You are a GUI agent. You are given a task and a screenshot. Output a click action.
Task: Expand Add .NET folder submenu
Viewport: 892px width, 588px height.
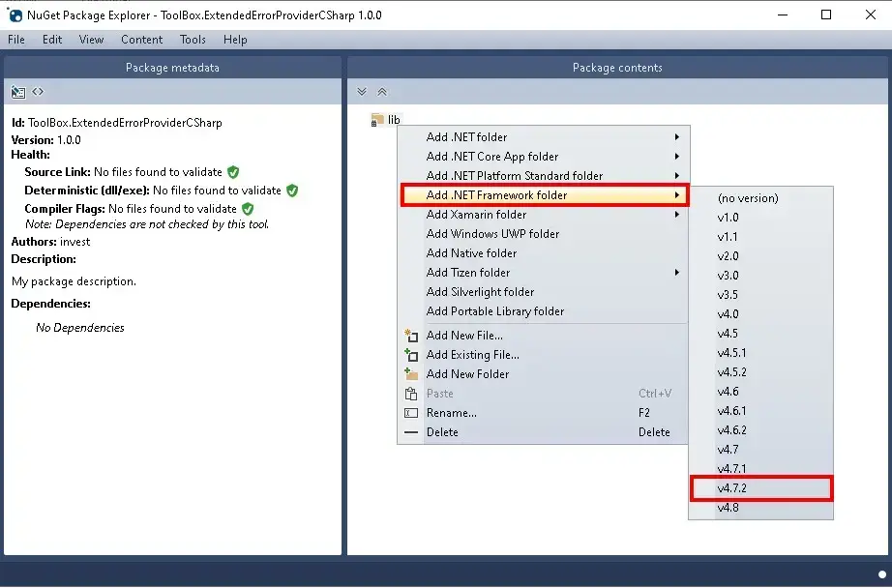pyautogui.click(x=544, y=137)
